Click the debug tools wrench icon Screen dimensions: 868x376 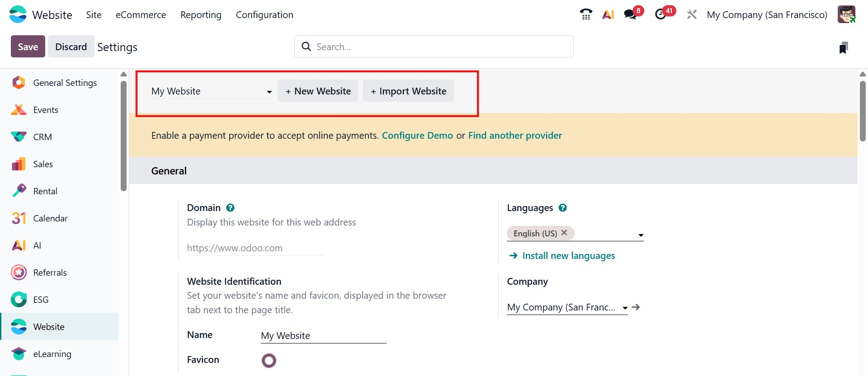coord(692,14)
